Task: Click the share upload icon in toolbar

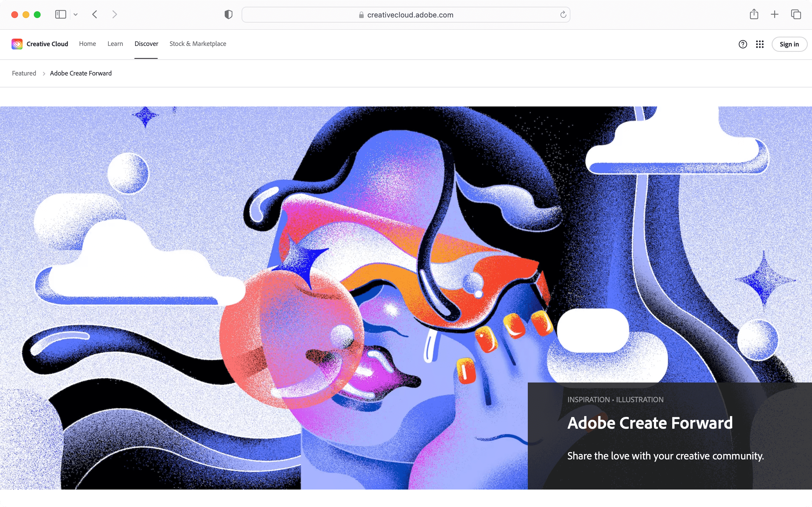Action: [754, 14]
